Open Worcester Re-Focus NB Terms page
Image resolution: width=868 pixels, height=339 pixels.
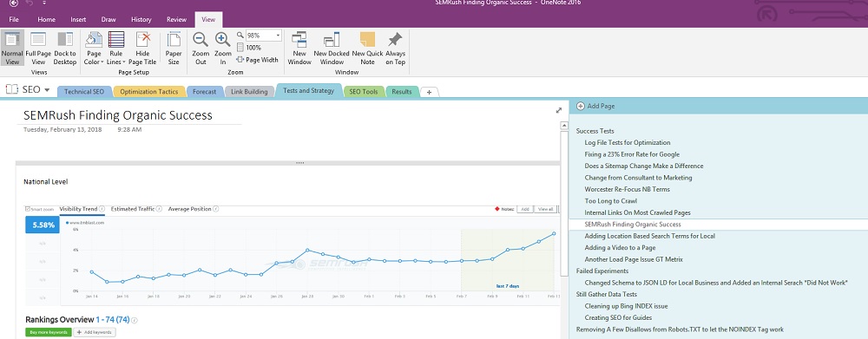point(628,189)
